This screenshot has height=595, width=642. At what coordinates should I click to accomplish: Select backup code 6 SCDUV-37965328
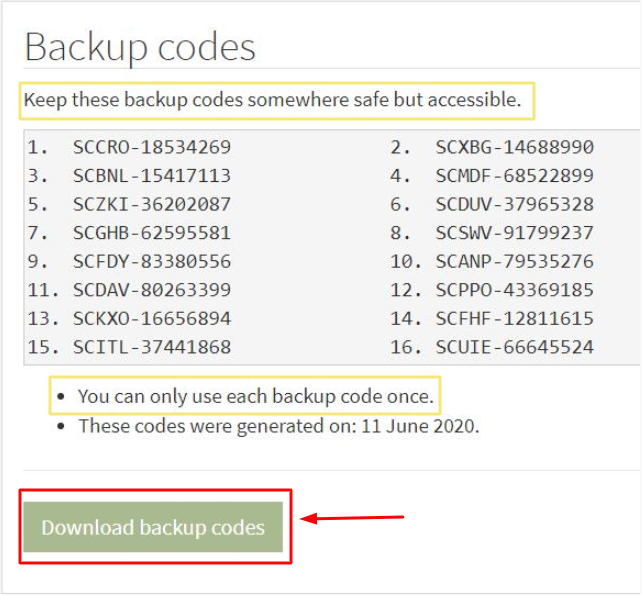[x=514, y=204]
